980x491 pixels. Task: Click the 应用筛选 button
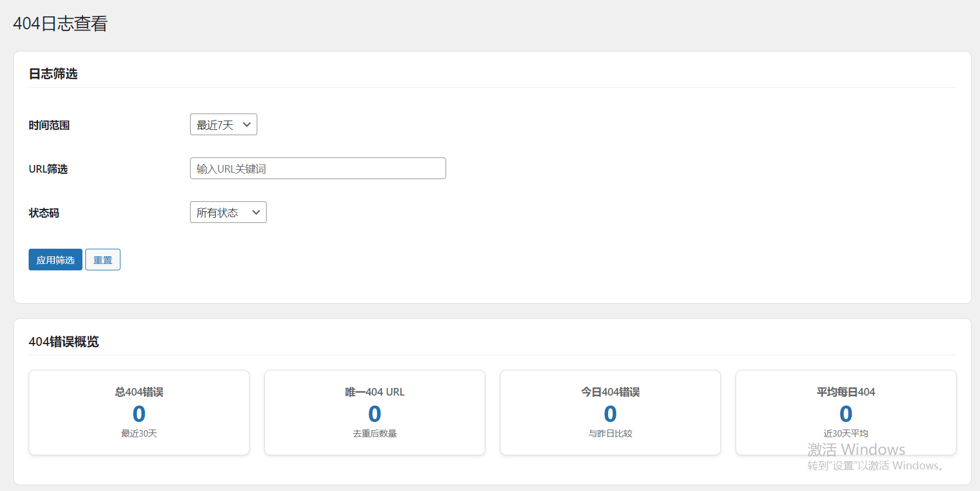click(x=56, y=260)
